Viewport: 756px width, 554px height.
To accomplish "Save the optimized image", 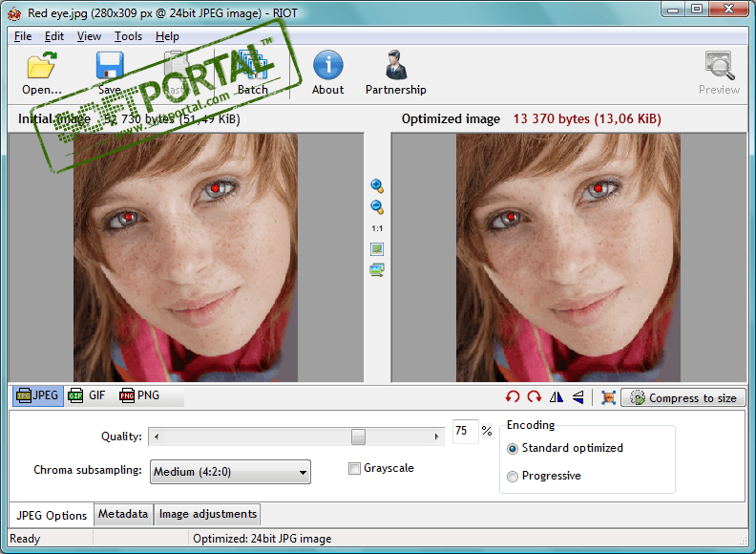I will pos(110,73).
